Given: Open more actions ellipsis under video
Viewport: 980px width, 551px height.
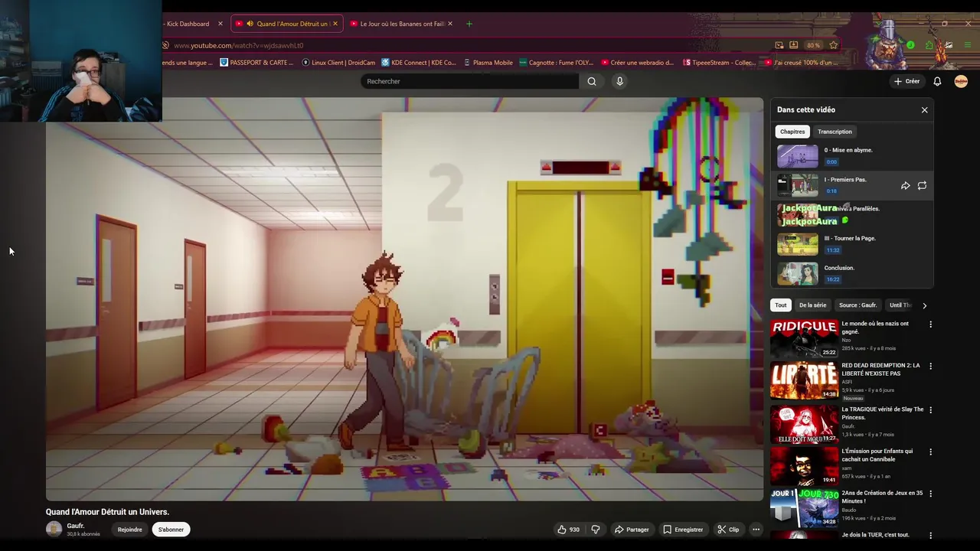Looking at the screenshot, I should pyautogui.click(x=756, y=530).
